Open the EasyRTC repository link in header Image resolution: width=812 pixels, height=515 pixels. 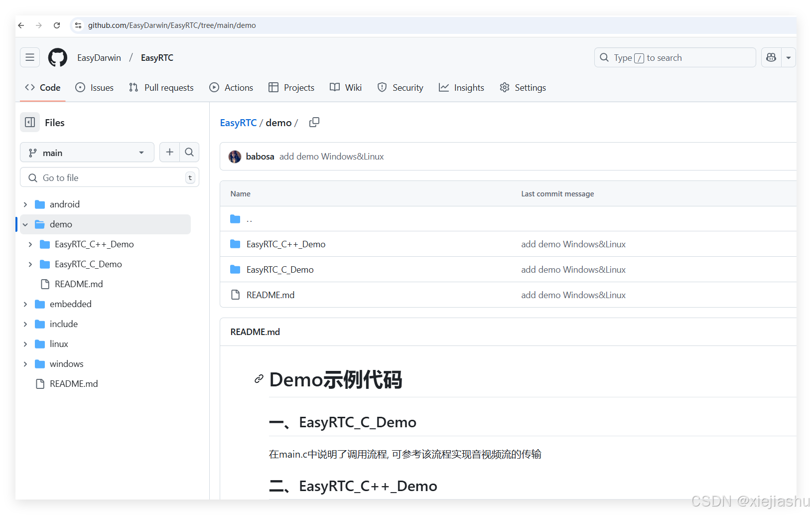tap(157, 58)
